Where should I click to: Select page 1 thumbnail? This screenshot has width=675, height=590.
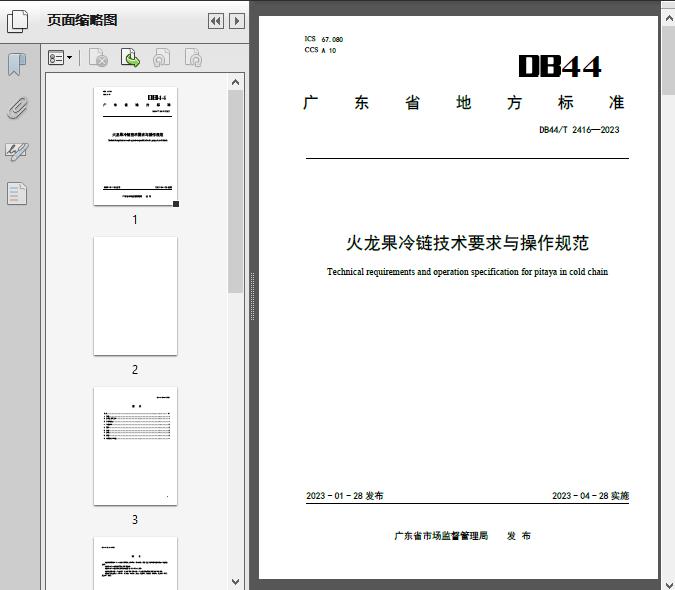pyautogui.click(x=135, y=146)
